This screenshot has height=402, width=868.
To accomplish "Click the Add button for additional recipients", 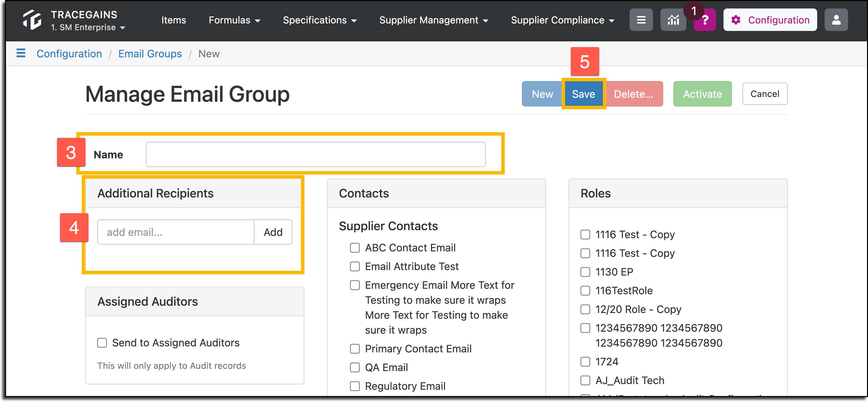I will click(x=273, y=232).
